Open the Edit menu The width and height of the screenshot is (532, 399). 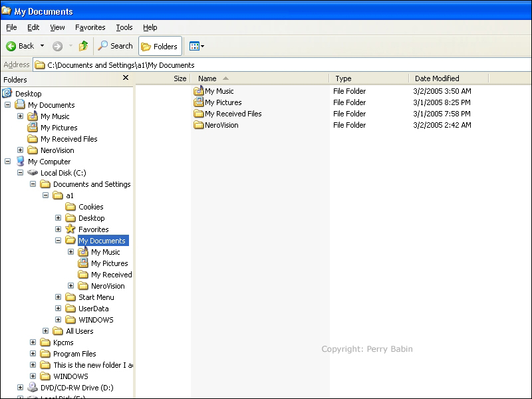(33, 27)
